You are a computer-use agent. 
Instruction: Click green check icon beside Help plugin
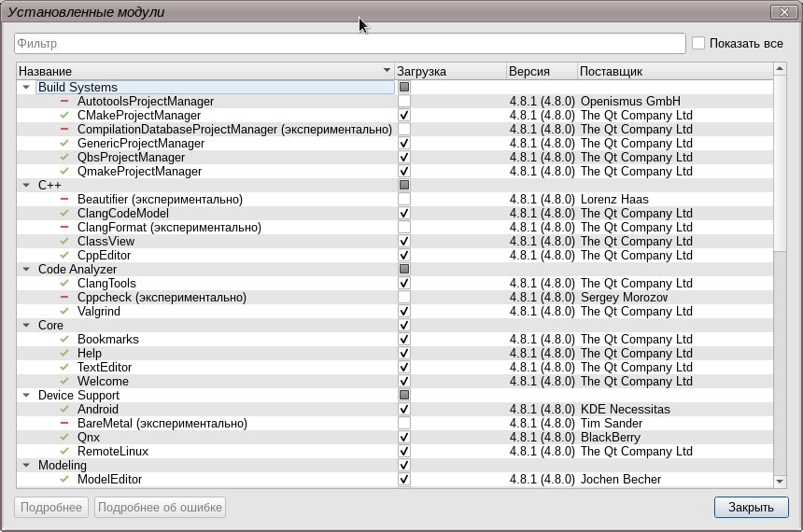pyautogui.click(x=64, y=354)
